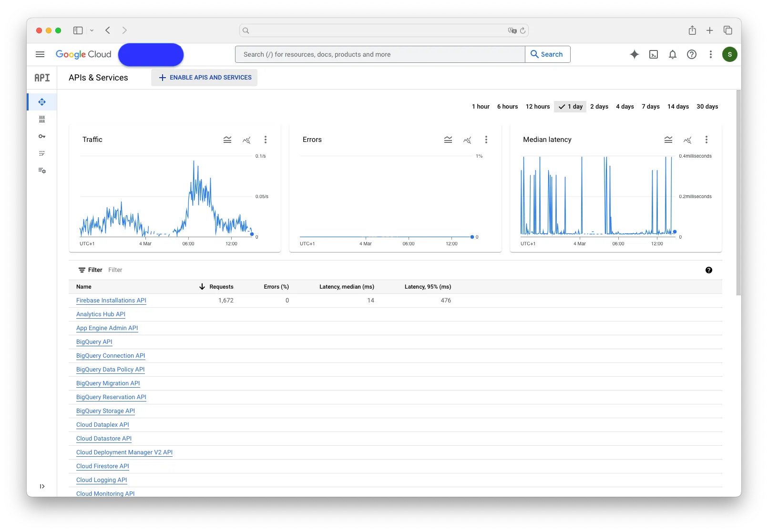Select the 6 hours time range
Screen dimensions: 768x532
tap(507, 107)
